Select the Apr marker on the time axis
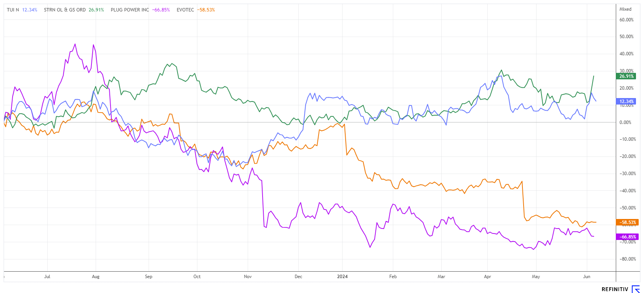 click(x=487, y=277)
